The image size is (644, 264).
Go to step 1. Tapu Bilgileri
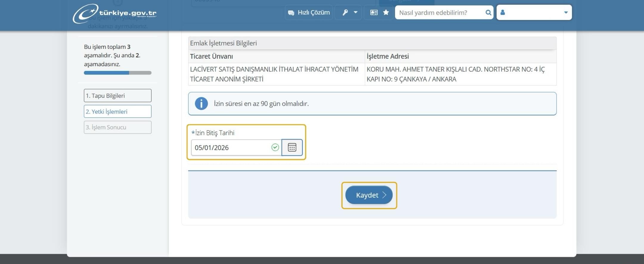click(x=117, y=96)
